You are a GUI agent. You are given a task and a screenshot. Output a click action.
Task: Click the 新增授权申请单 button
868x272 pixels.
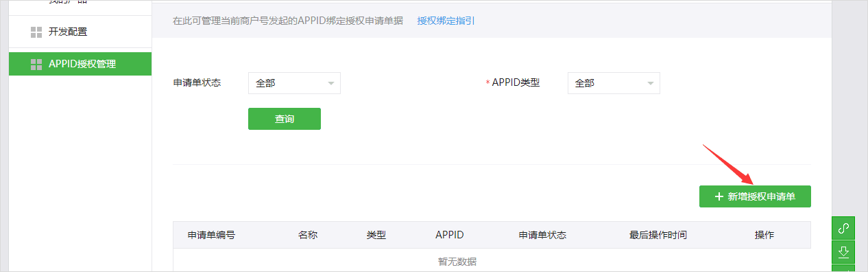755,196
